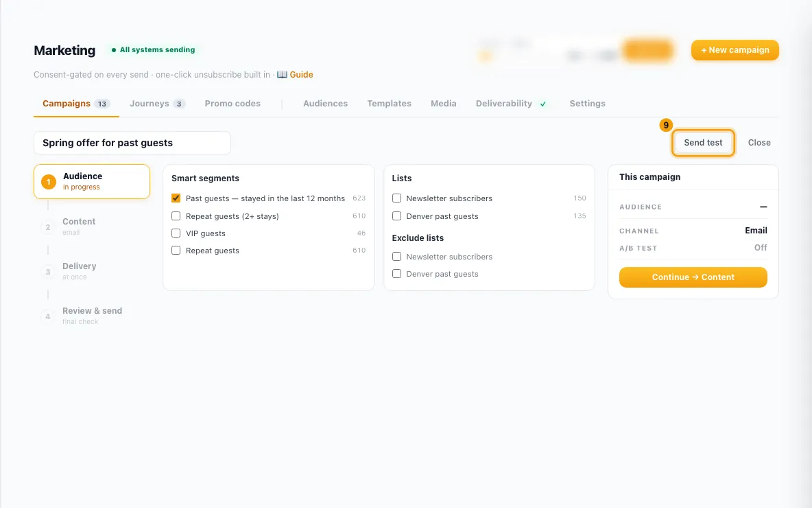
Task: Click the Send test button
Action: coord(703,143)
